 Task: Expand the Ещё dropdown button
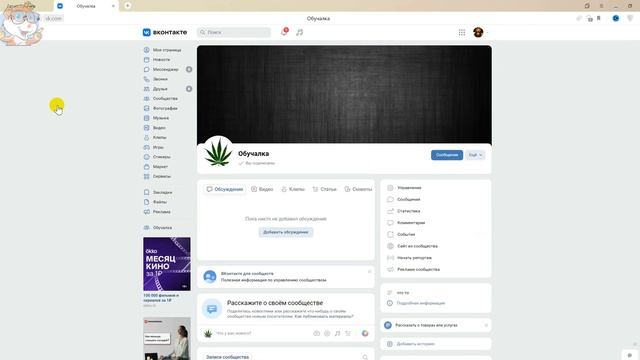pyautogui.click(x=475, y=155)
